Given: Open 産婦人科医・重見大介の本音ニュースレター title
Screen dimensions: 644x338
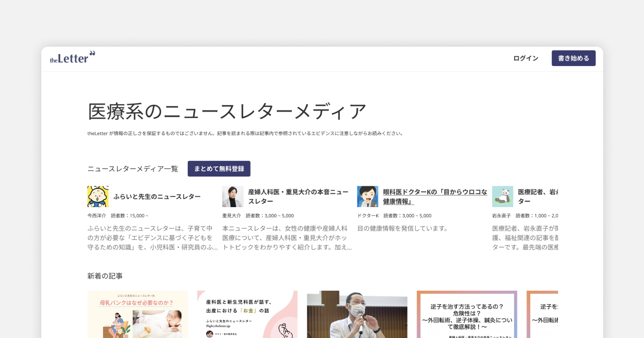Looking at the screenshot, I should [x=298, y=196].
